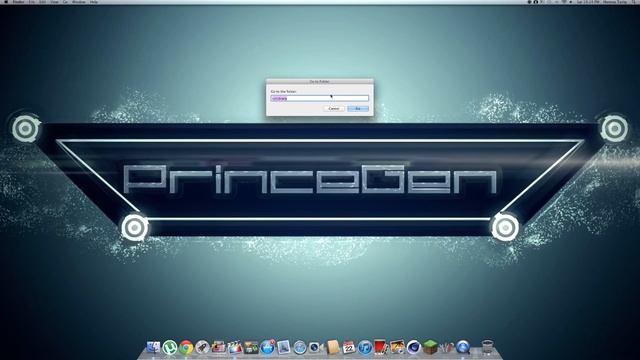Click the Go button in the dialog
Screen dimensions: 640x360
(358, 109)
